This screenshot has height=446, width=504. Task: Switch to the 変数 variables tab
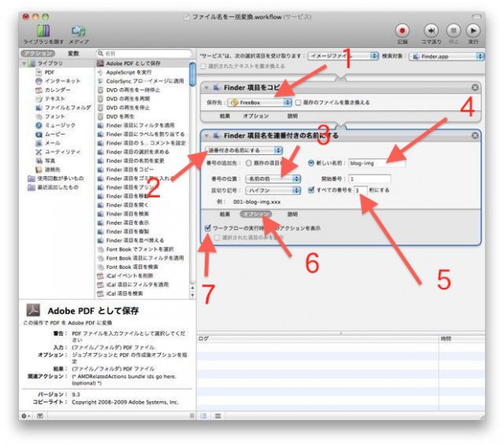(73, 53)
